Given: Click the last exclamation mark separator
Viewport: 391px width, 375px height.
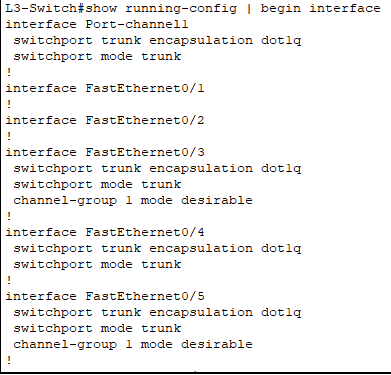Looking at the screenshot, I should click(9, 360).
